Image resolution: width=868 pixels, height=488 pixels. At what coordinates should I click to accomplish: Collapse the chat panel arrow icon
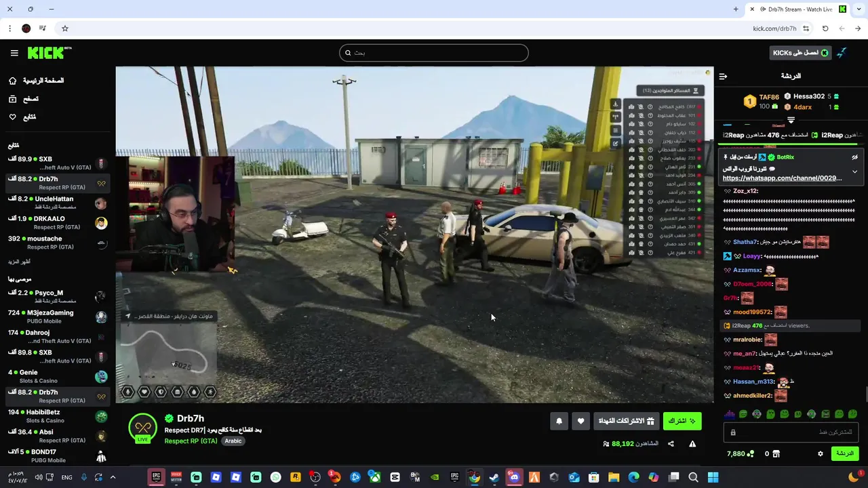pyautogui.click(x=723, y=77)
